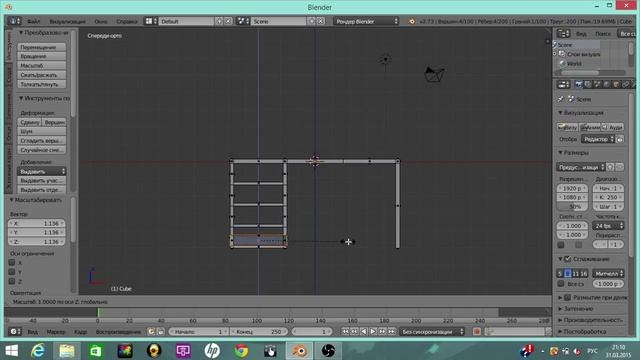The height and width of the screenshot is (360, 640).
Task: Toggle the X axis constraint checkbox
Action: 12,262
